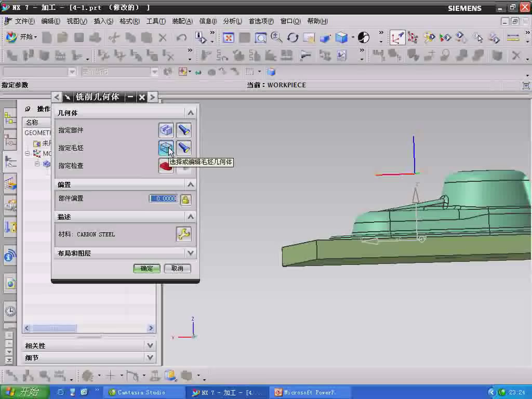
Task: Open the 插入(S) menu
Action: point(103,21)
